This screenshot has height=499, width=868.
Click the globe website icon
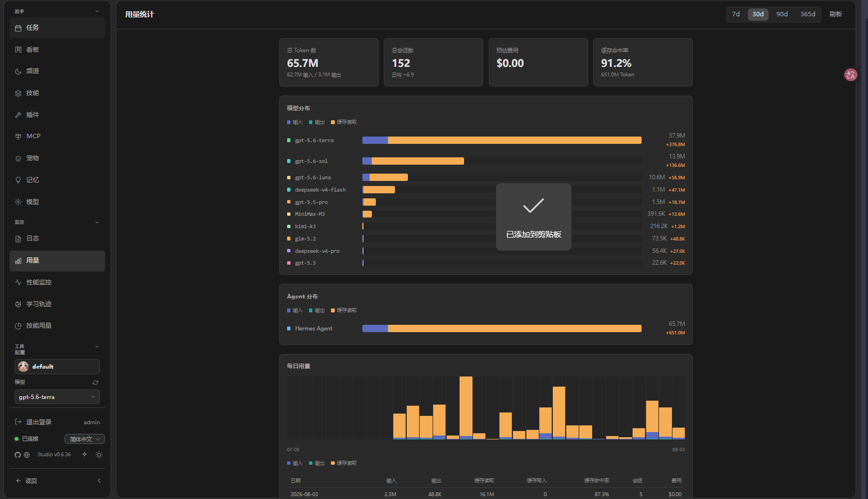click(26, 455)
